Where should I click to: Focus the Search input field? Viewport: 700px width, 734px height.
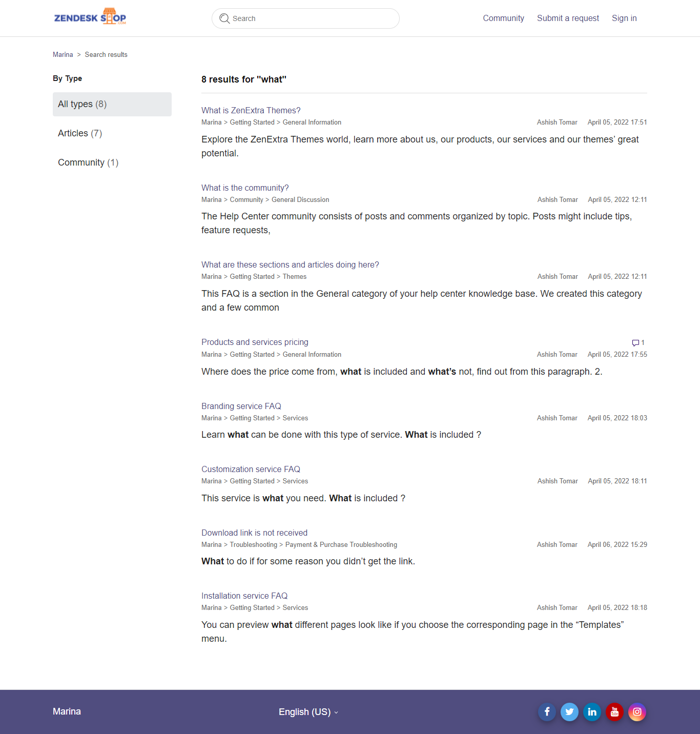313,18
